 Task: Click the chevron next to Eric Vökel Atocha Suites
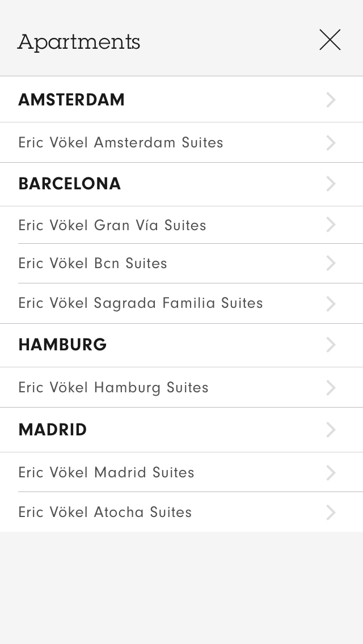pyautogui.click(x=331, y=512)
